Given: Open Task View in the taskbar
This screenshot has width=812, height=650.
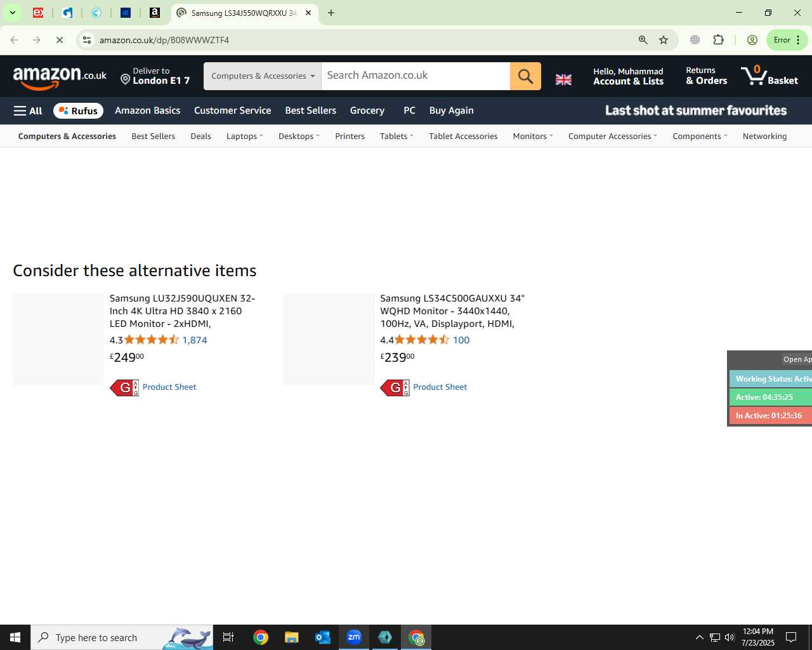Looking at the screenshot, I should (x=228, y=637).
